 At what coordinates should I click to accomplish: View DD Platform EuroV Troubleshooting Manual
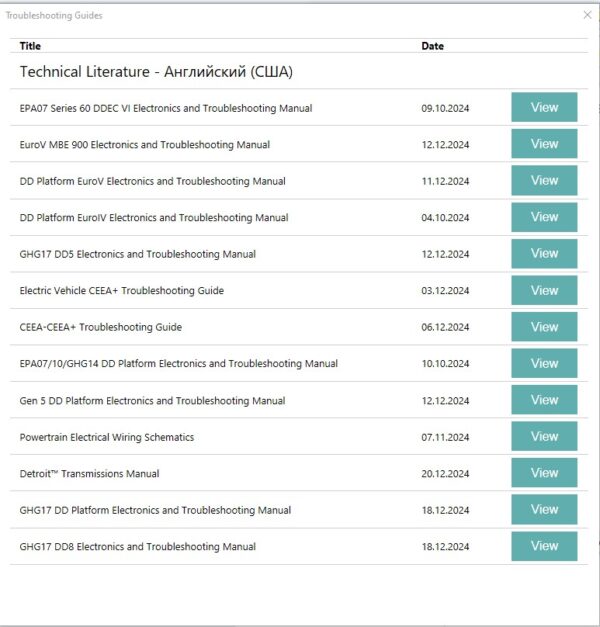click(x=544, y=180)
